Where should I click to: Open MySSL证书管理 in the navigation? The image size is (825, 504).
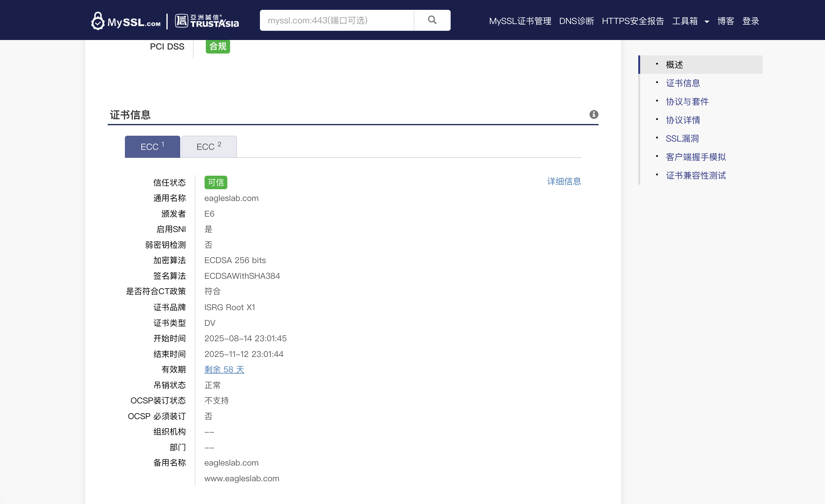[x=520, y=21]
